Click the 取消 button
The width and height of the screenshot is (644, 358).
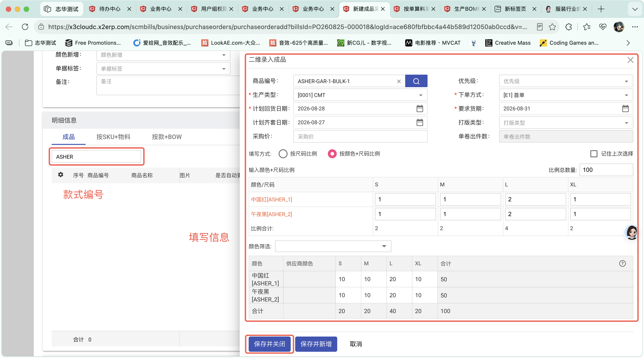356,344
